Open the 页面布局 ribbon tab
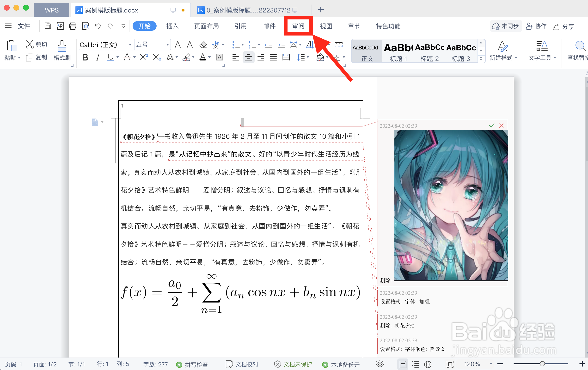 point(206,26)
